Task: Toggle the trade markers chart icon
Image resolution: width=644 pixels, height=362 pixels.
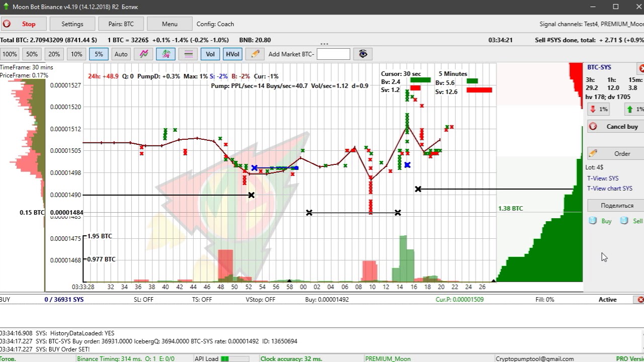Action: 166,54
